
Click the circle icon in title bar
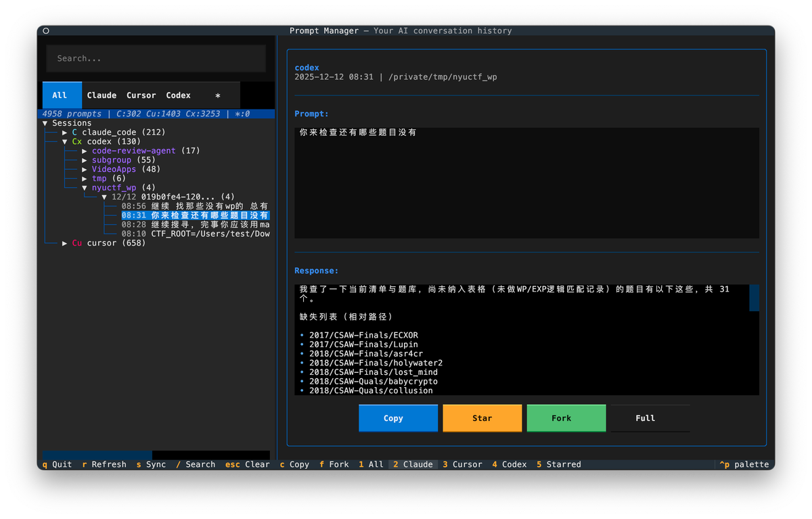click(x=46, y=31)
